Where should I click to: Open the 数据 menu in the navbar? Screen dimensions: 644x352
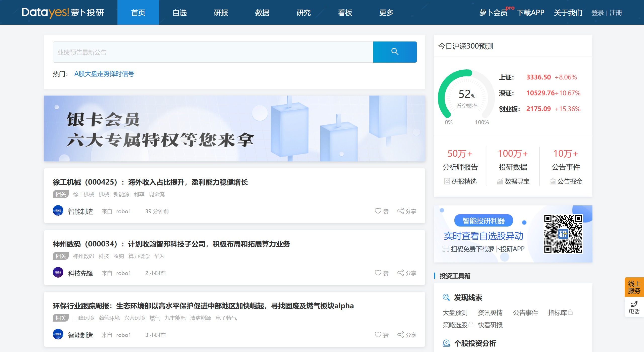click(262, 12)
